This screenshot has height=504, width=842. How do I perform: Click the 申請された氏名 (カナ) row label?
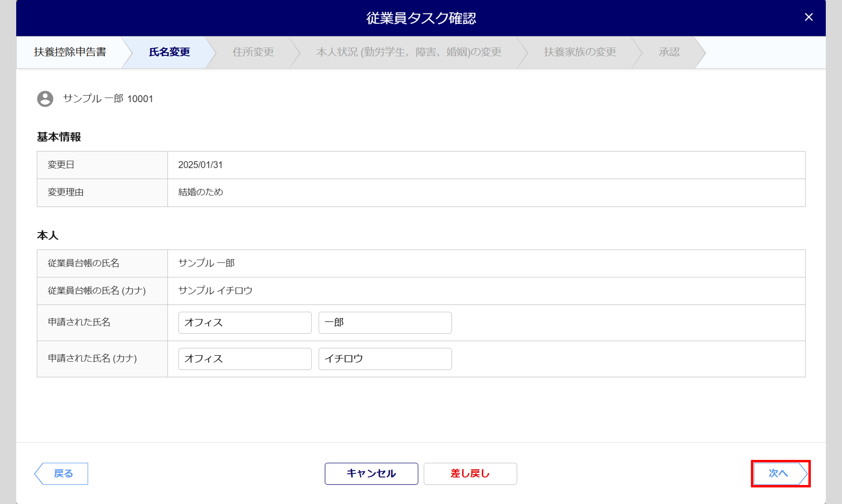click(92, 358)
